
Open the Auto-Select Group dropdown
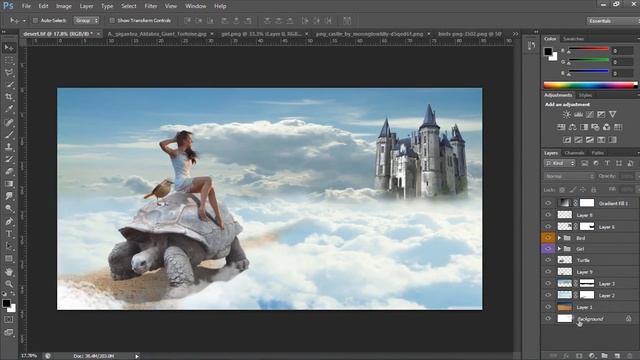tap(86, 20)
